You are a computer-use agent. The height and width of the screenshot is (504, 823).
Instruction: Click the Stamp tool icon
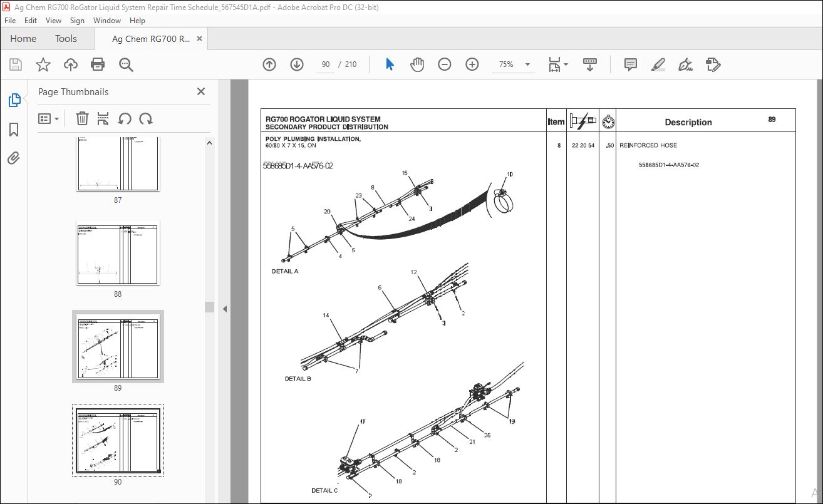pos(713,64)
